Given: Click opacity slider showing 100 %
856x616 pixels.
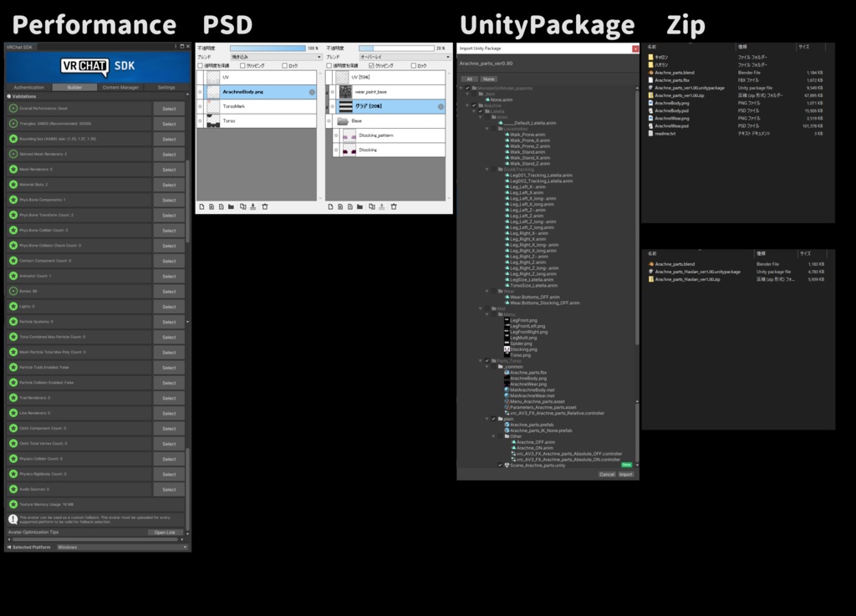Looking at the screenshot, I should pyautogui.click(x=267, y=48).
